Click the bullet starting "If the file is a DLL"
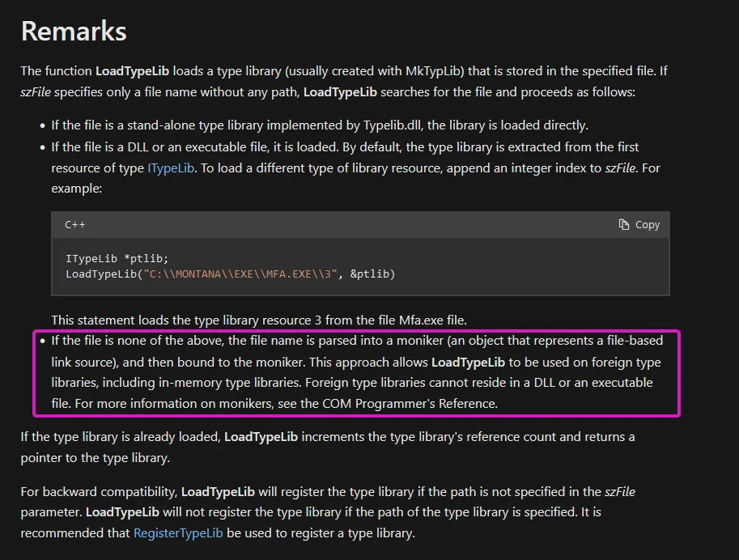The image size is (739, 560). (345, 147)
